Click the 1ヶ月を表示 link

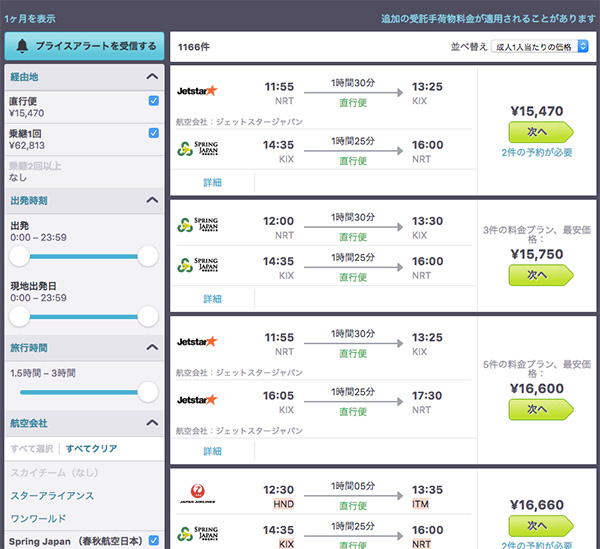click(30, 18)
